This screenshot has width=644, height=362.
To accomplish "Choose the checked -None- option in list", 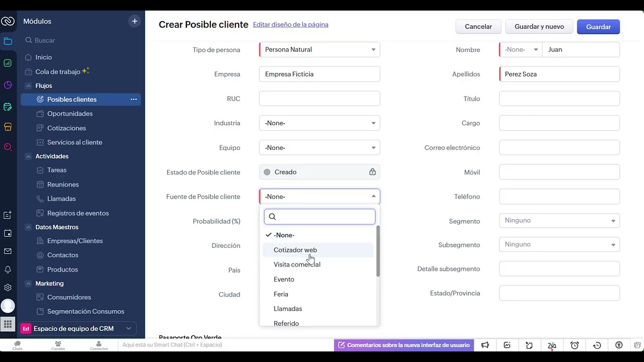I will point(318,235).
